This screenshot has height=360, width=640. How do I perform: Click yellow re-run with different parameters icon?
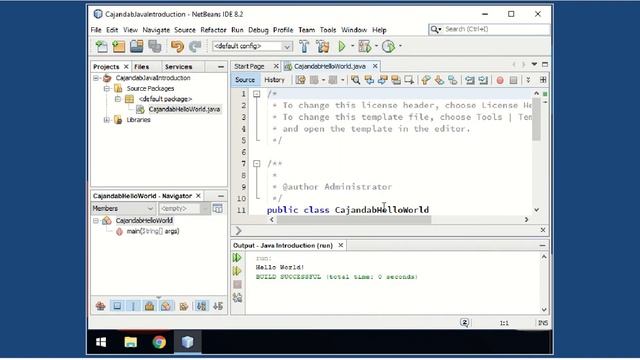coord(237,271)
